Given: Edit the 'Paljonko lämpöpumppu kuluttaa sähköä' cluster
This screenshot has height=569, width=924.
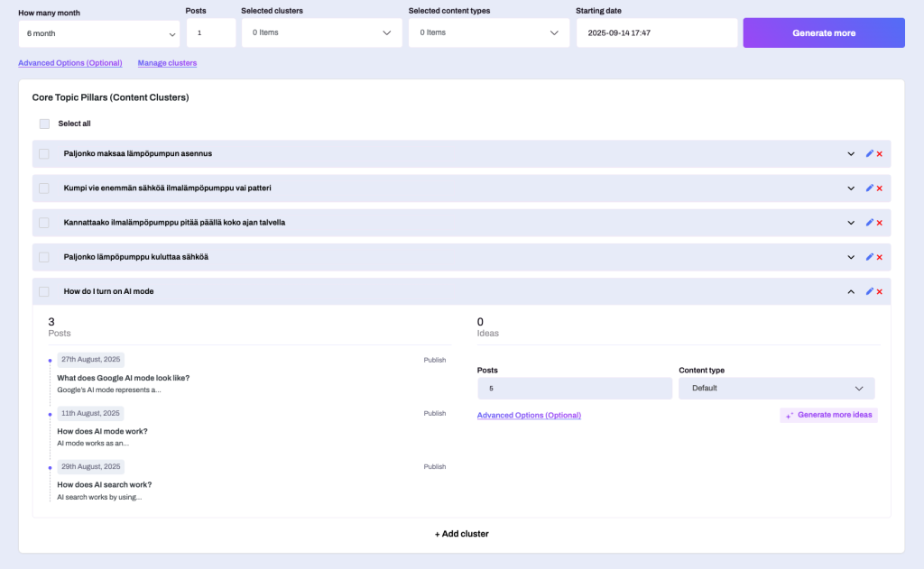Looking at the screenshot, I should click(869, 257).
